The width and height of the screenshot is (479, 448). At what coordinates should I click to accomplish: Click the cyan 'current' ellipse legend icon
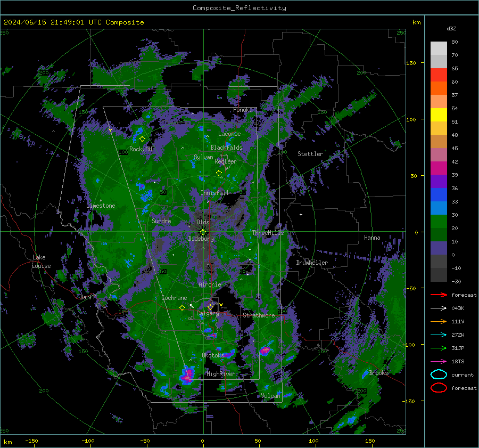439,374
